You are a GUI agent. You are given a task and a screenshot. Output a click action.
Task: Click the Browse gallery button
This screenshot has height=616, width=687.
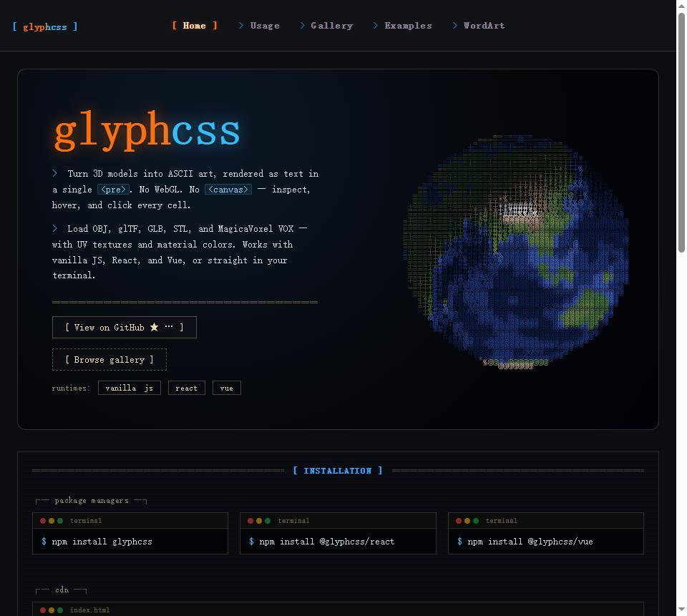click(x=109, y=360)
